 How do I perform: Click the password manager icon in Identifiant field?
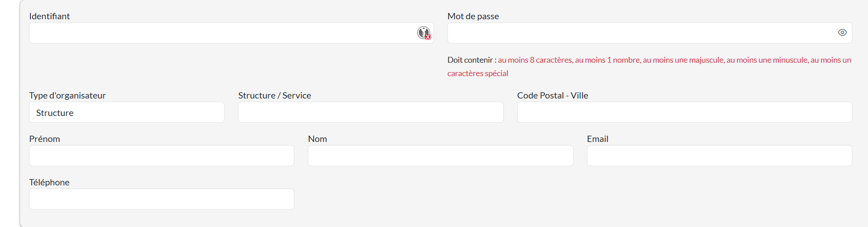pos(423,33)
